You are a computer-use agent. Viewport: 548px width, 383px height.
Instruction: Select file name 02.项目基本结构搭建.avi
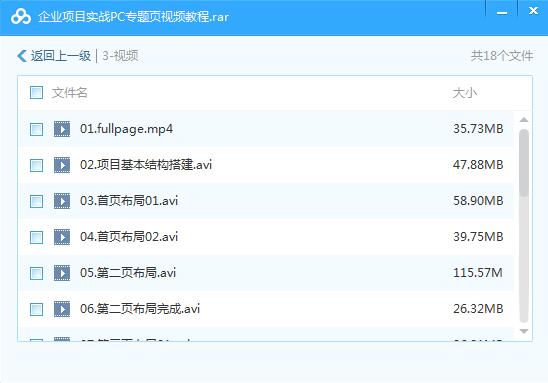[x=146, y=165]
